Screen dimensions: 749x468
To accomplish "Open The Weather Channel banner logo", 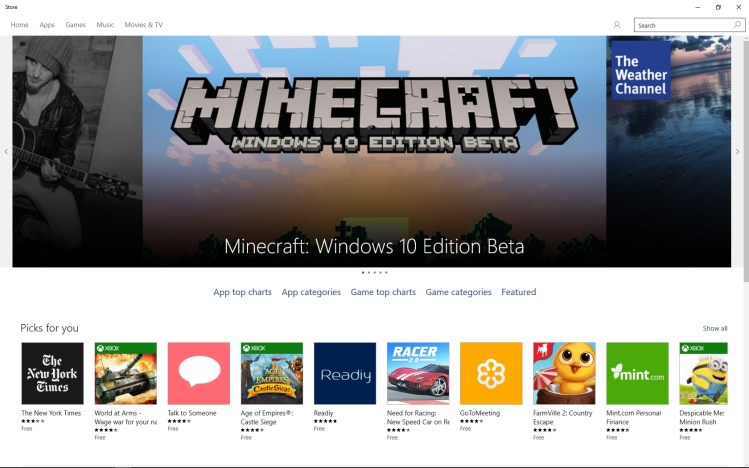I will click(x=641, y=70).
